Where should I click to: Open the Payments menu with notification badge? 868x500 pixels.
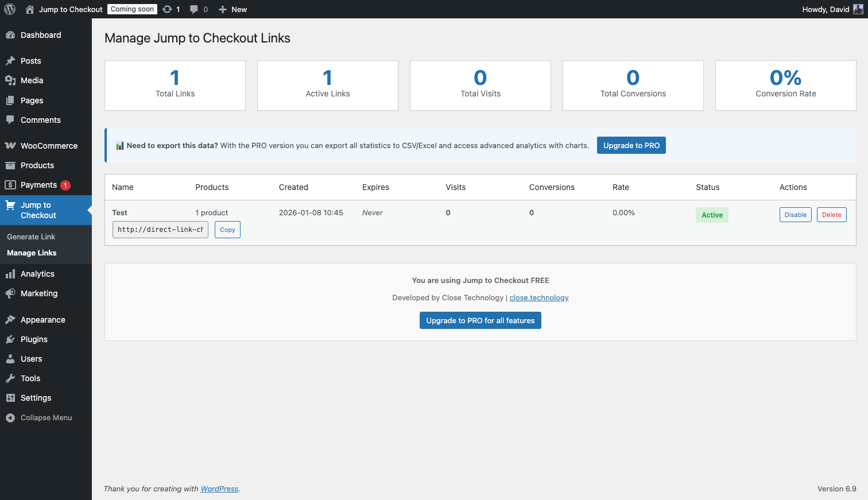[x=38, y=185]
